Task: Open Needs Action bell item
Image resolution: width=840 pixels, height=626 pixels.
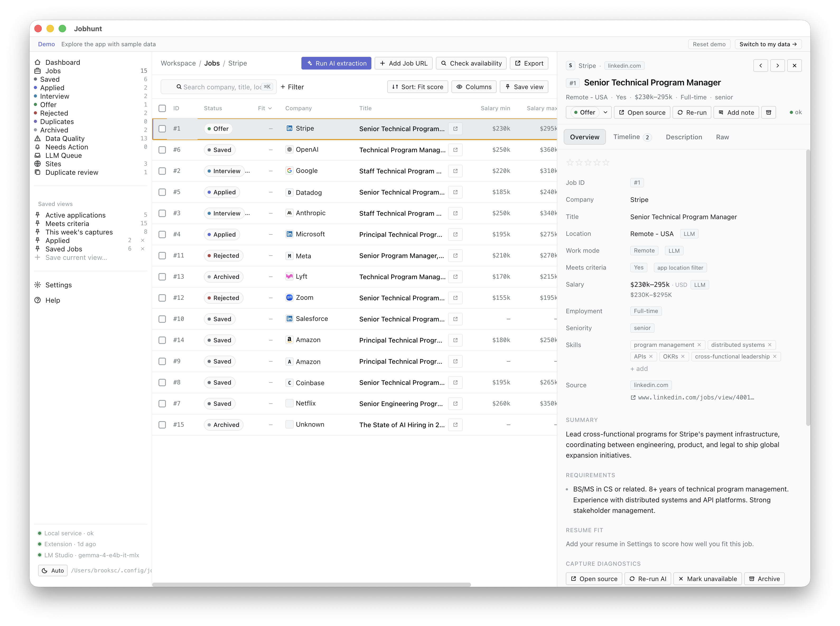Action: 38,147
